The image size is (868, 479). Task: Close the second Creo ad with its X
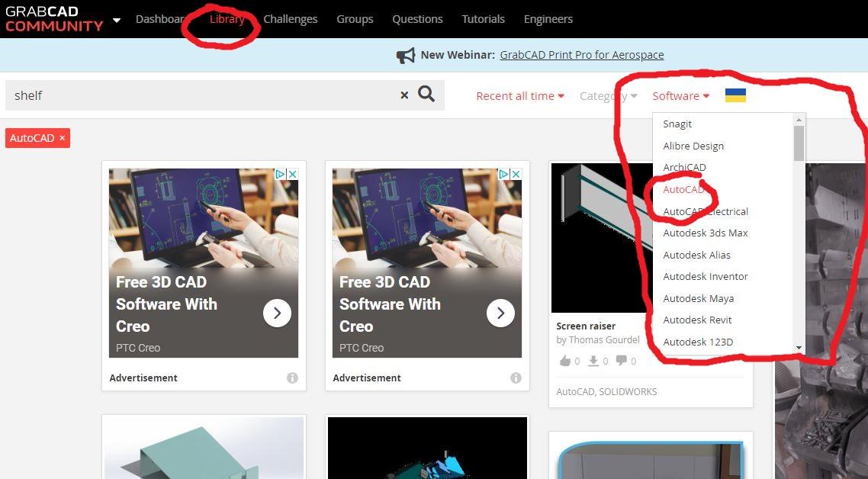(x=516, y=174)
